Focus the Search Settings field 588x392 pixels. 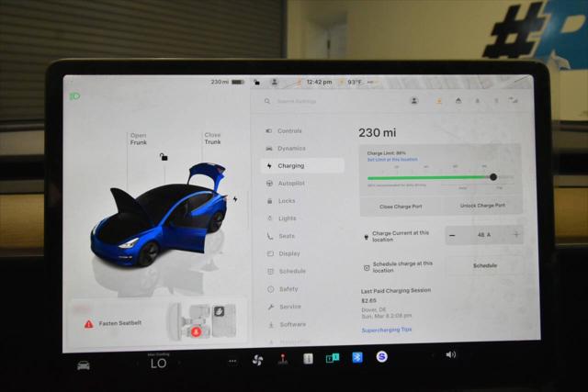tap(296, 101)
